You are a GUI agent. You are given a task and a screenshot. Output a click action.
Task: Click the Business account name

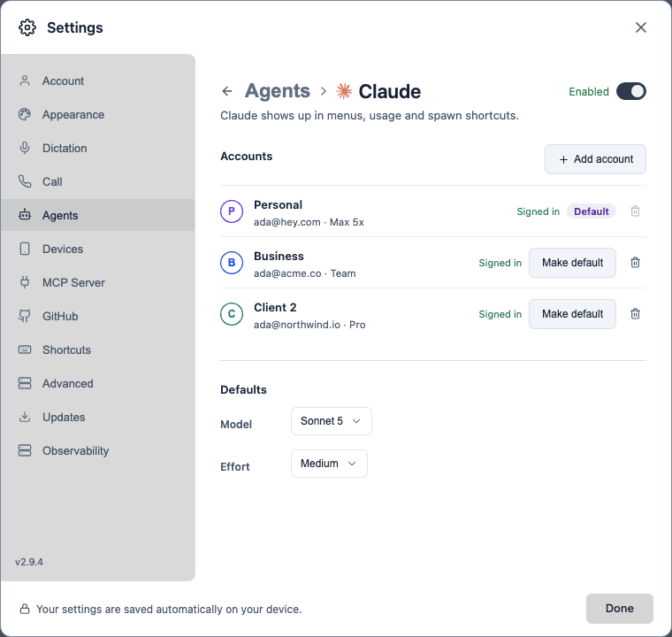tap(279, 256)
